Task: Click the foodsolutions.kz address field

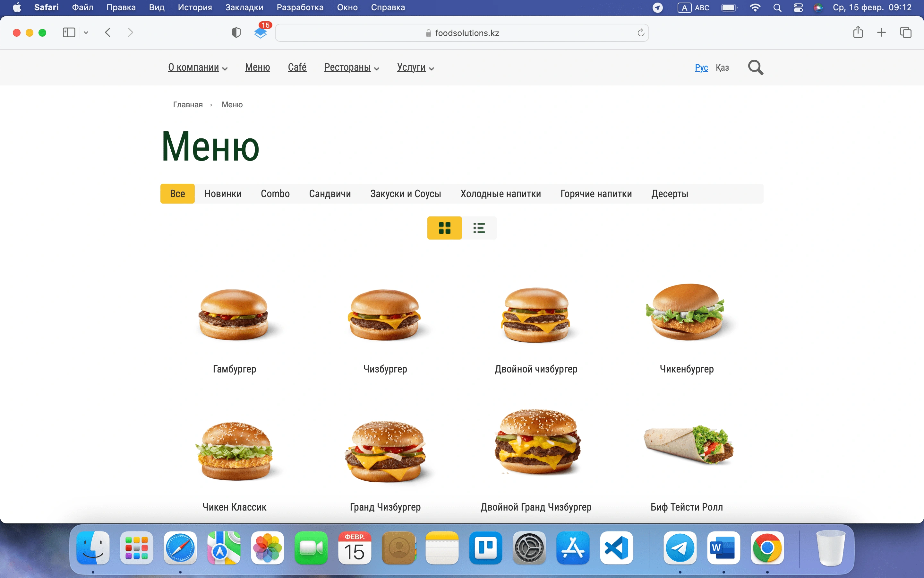Action: click(462, 33)
